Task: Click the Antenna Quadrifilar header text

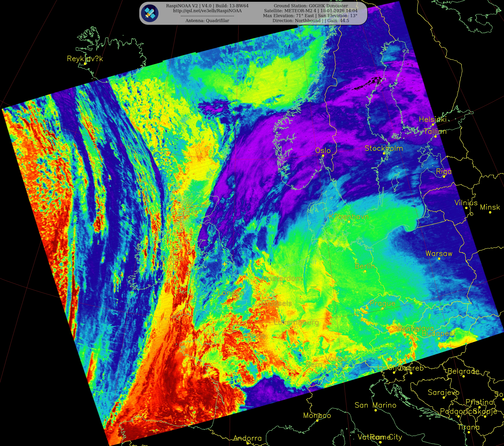Action: point(207,21)
